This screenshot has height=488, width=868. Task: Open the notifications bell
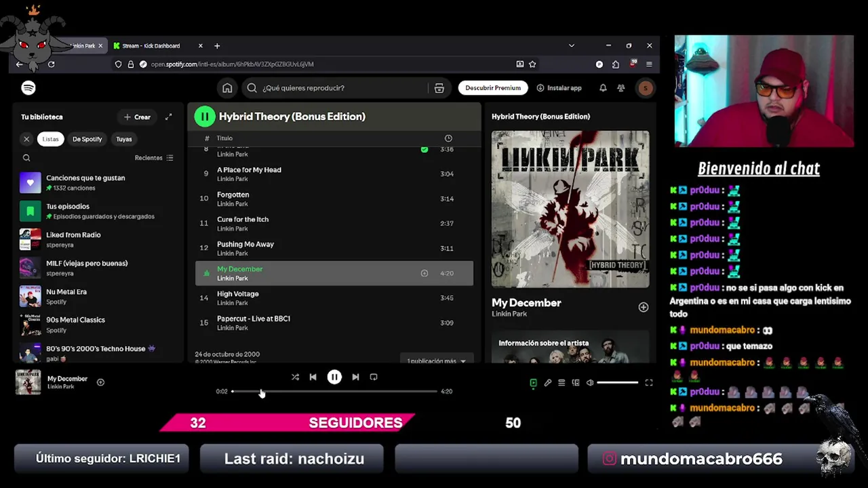[603, 87]
